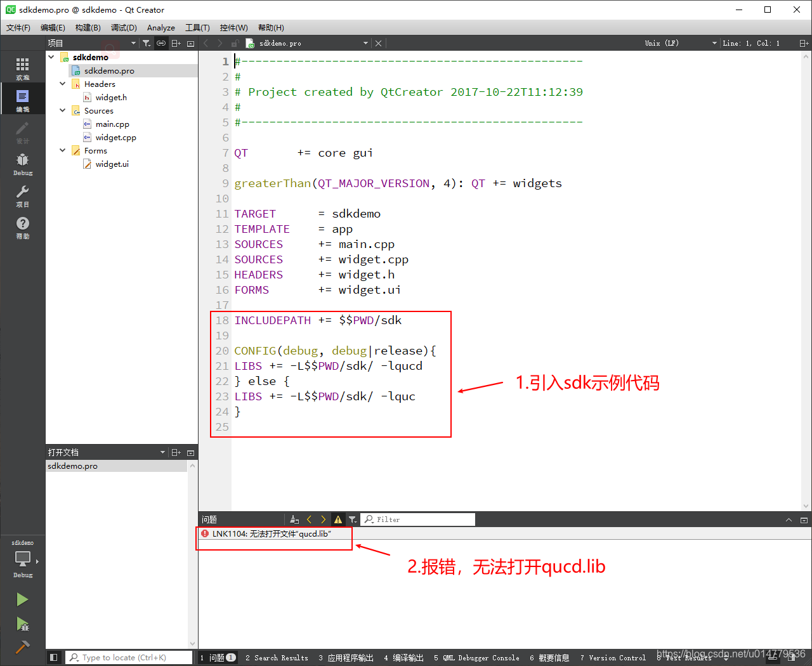Open the Welcome mode grid icon
This screenshot has height=666, width=812.
(x=22, y=65)
